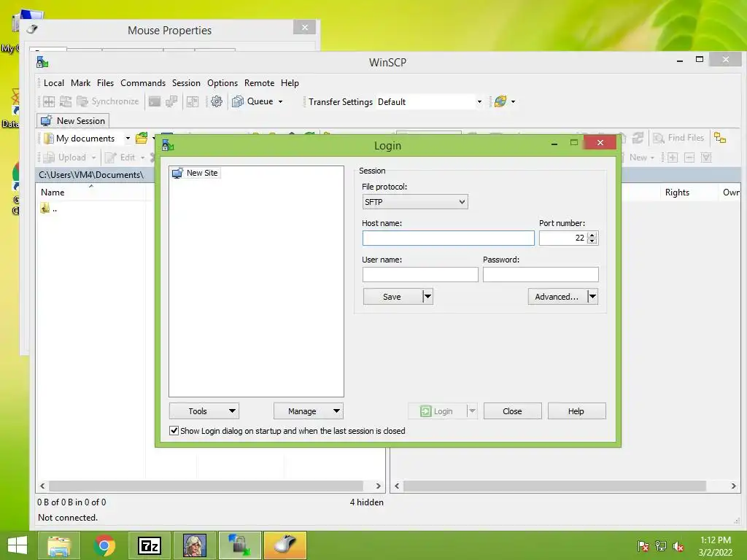Click the C:\Users\VM4\Documents\ path bar
This screenshot has width=747, height=560.
[96, 175]
